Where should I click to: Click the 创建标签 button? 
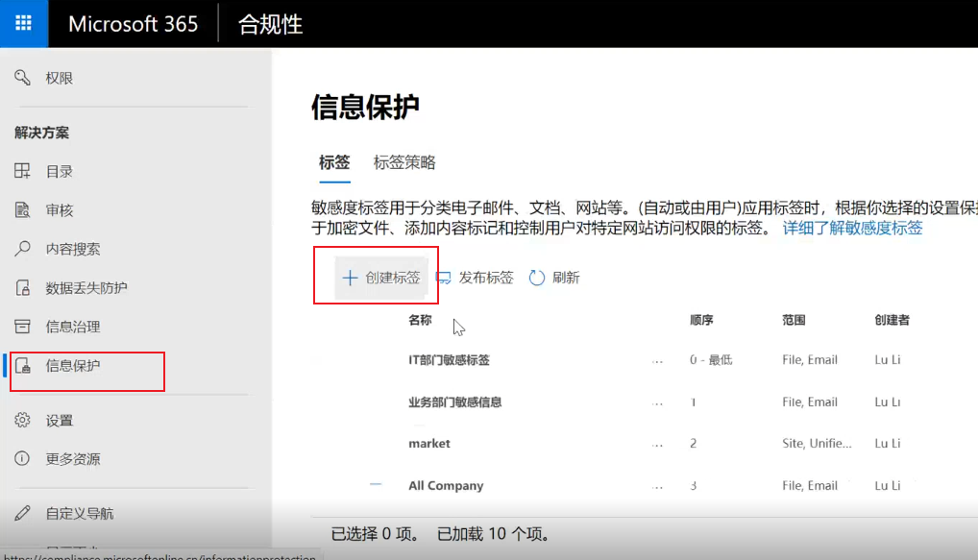381,278
